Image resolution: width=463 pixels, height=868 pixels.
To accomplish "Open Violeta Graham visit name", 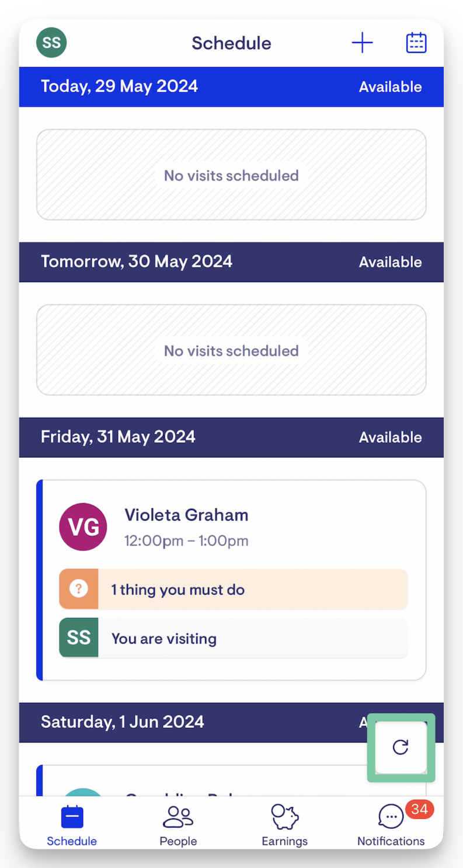I will point(186,515).
